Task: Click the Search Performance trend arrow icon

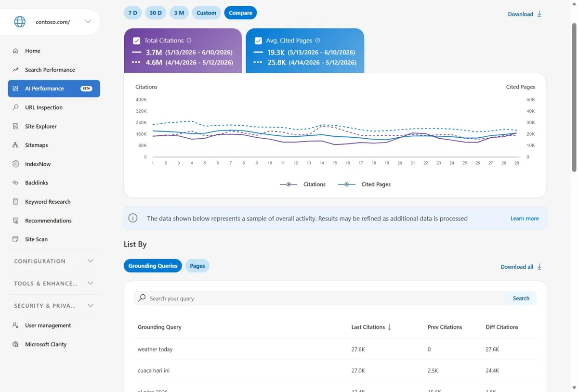Action: pos(15,70)
